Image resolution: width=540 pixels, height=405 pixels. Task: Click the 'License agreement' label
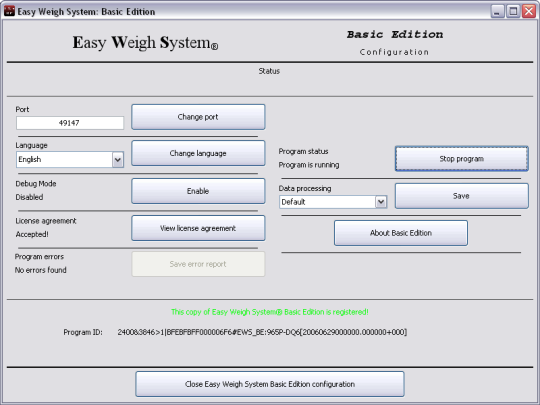coord(46,221)
